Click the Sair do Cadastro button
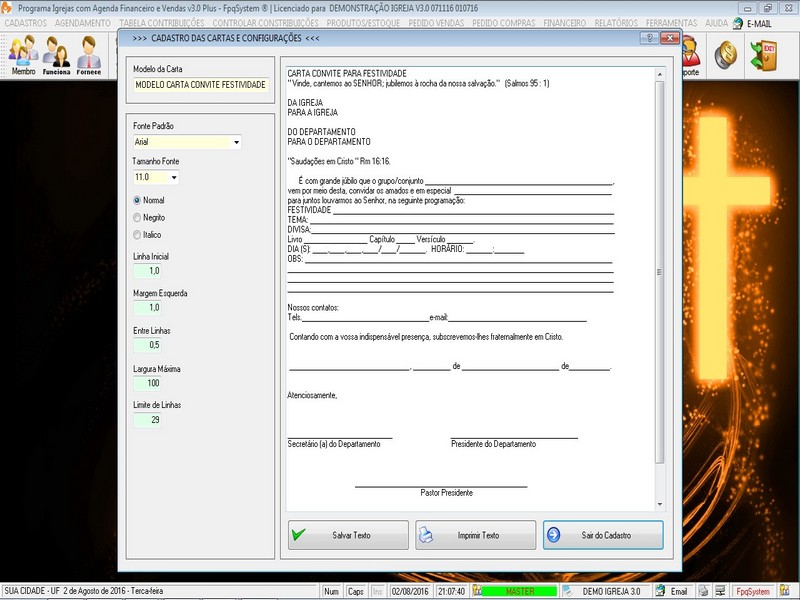 [603, 535]
